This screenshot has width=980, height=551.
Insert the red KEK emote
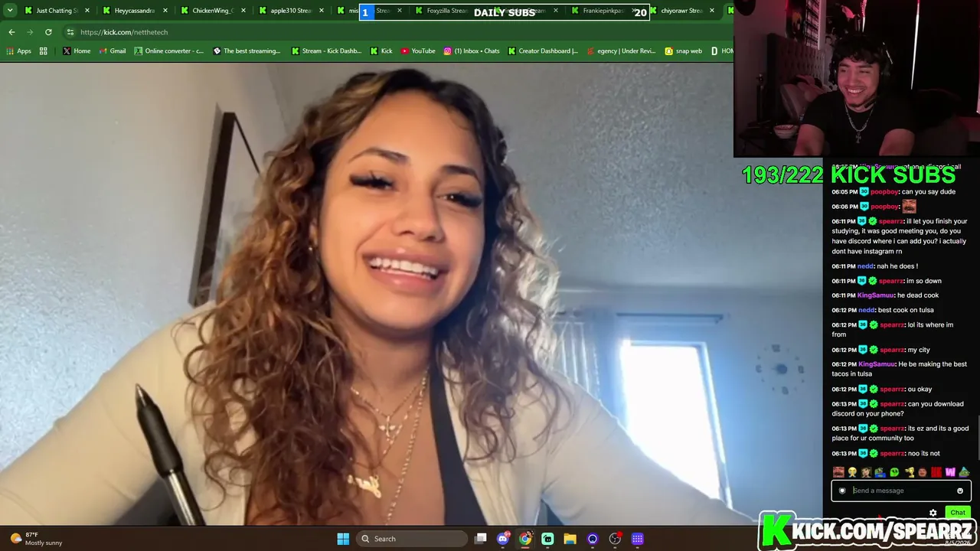tap(936, 472)
